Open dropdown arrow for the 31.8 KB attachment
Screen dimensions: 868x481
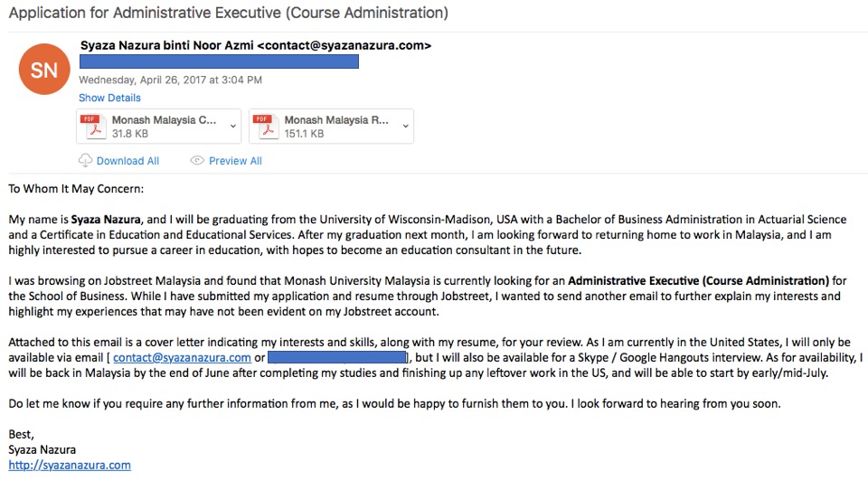(233, 127)
